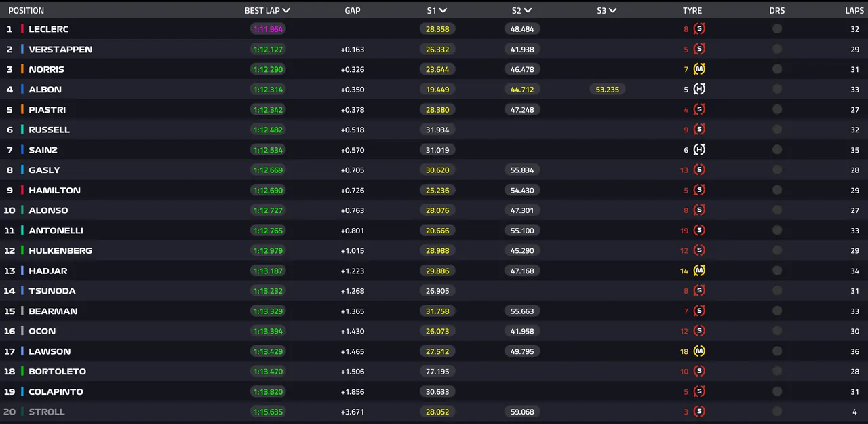Click the DRS indicator dot for Gasly
The image size is (868, 424).
coord(777,170)
